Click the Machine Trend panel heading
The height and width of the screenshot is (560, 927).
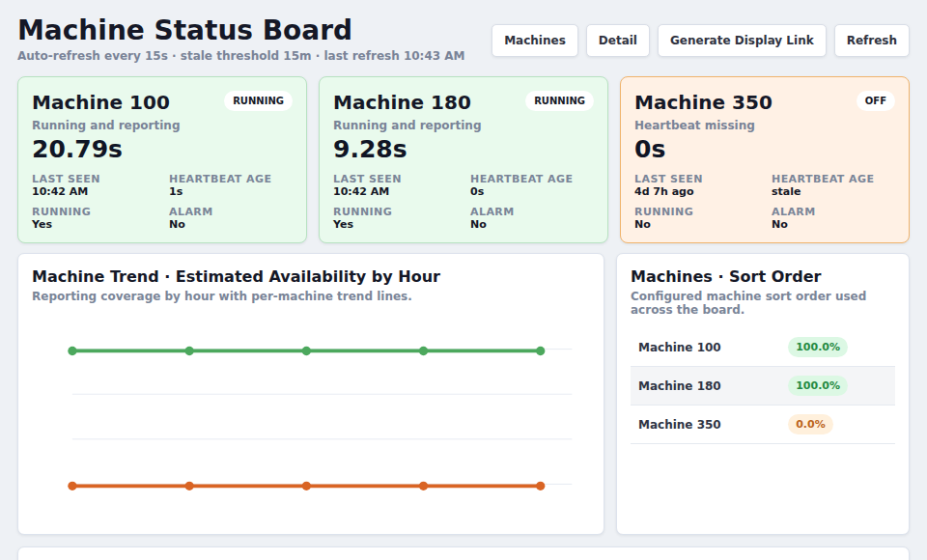[x=236, y=277]
